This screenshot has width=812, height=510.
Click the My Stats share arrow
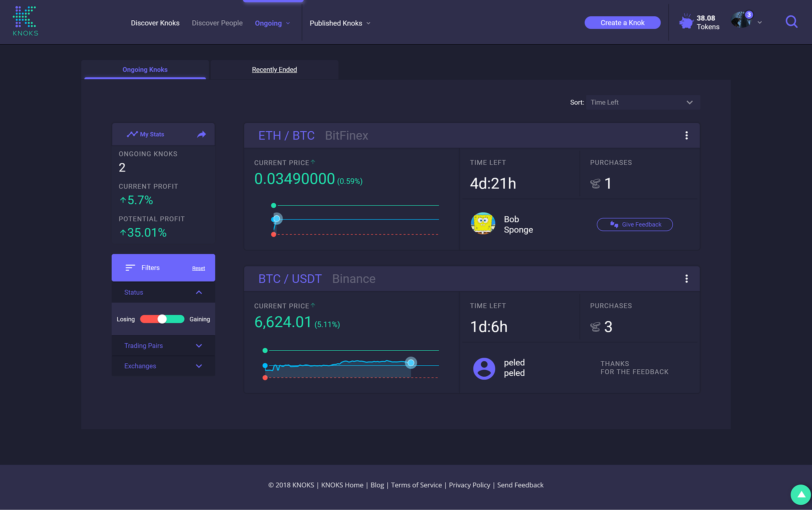pos(201,135)
